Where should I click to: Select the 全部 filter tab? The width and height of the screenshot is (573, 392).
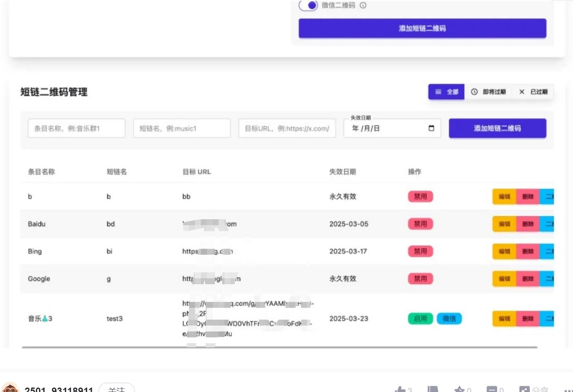pyautogui.click(x=446, y=92)
